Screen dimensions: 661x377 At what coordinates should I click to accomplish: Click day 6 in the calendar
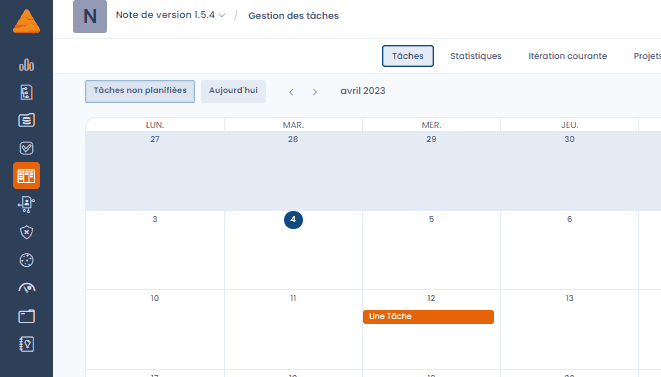point(569,219)
